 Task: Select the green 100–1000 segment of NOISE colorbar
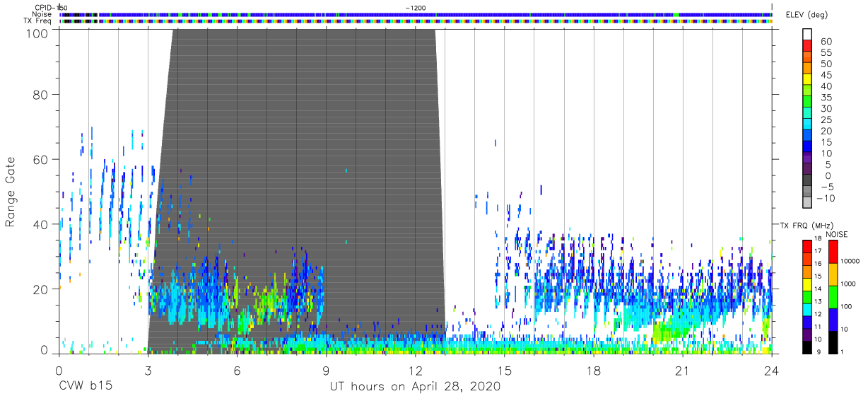pyautogui.click(x=833, y=296)
